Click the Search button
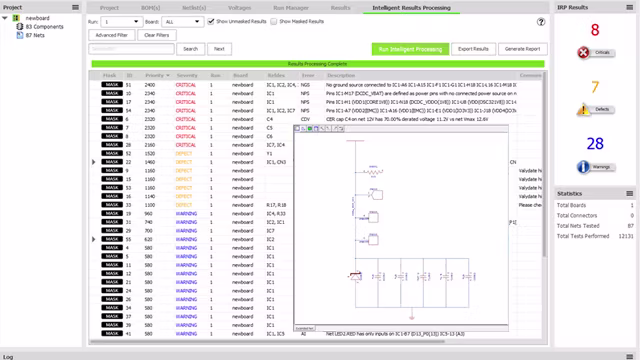The height and width of the screenshot is (360, 640). tap(191, 49)
